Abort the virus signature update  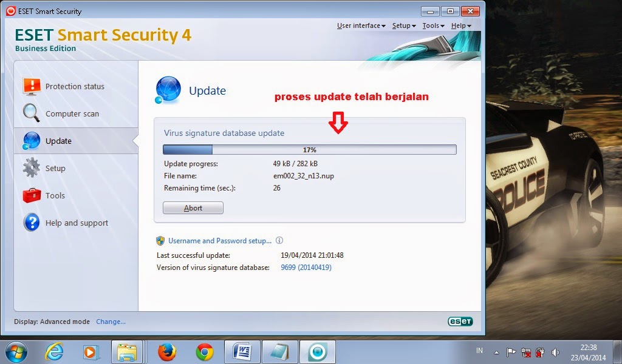tap(193, 207)
